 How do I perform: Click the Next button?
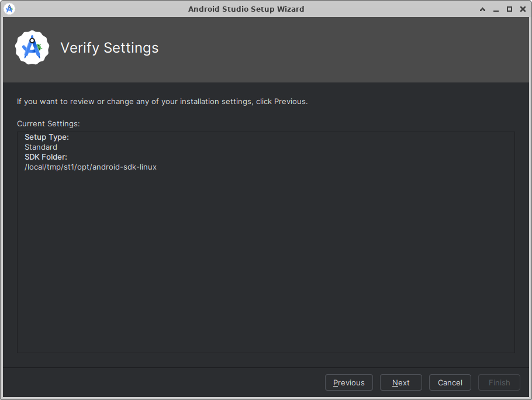(x=400, y=382)
